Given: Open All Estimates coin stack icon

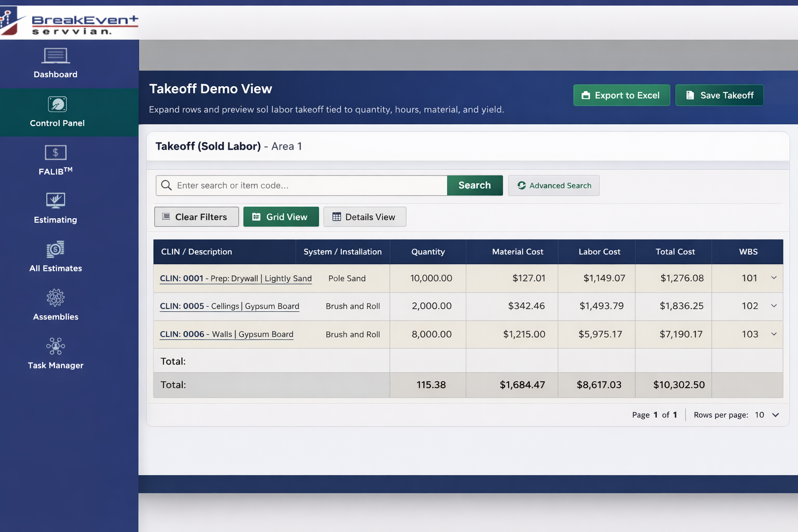Looking at the screenshot, I should (56, 249).
